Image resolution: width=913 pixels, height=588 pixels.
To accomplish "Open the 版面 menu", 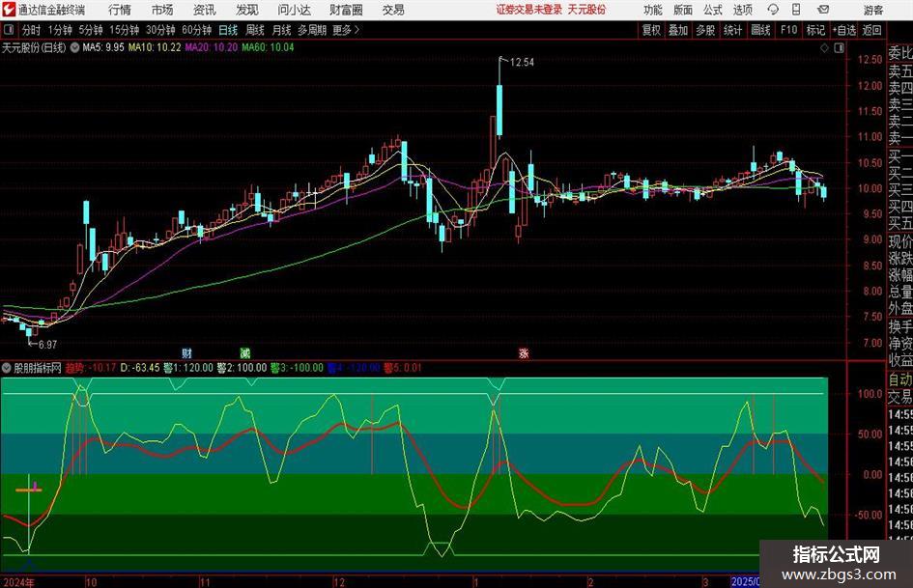I will [683, 10].
